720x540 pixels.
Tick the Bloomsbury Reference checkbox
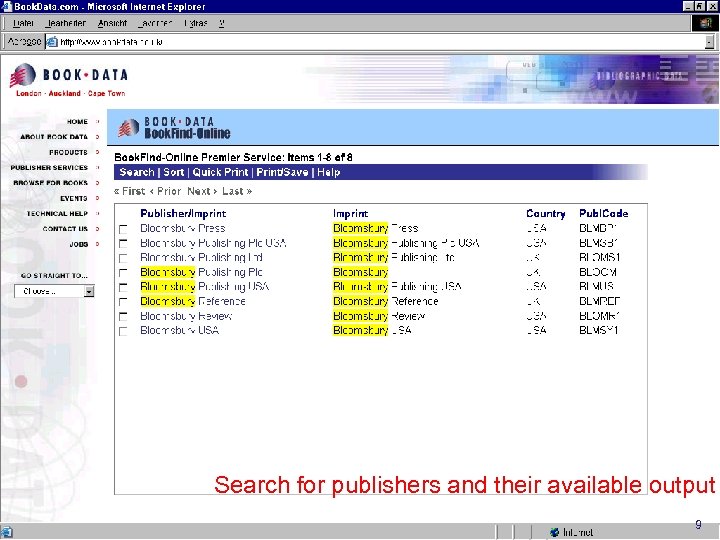coord(123,302)
